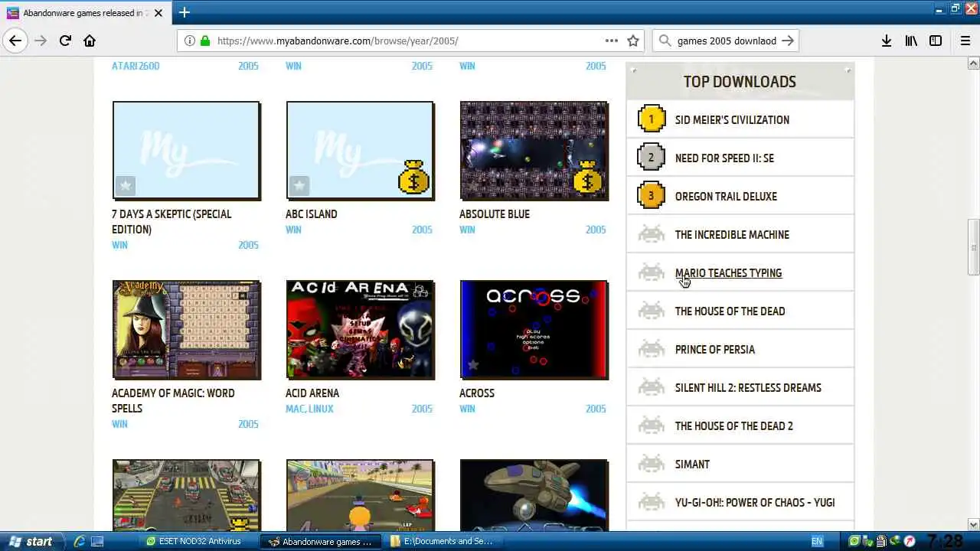Click the 2005 year link under Across
980x551 pixels.
click(596, 409)
